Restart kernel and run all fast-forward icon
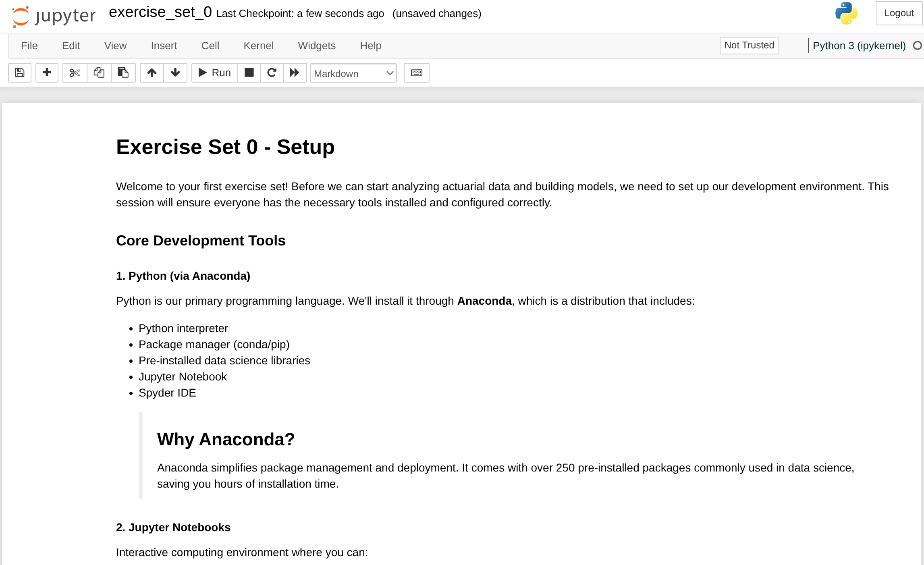924x565 pixels. [295, 73]
